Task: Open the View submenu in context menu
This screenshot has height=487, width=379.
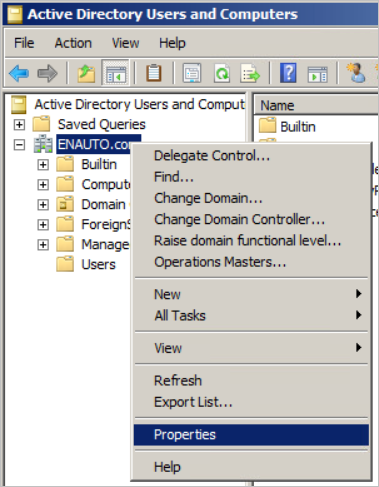Action: click(251, 348)
